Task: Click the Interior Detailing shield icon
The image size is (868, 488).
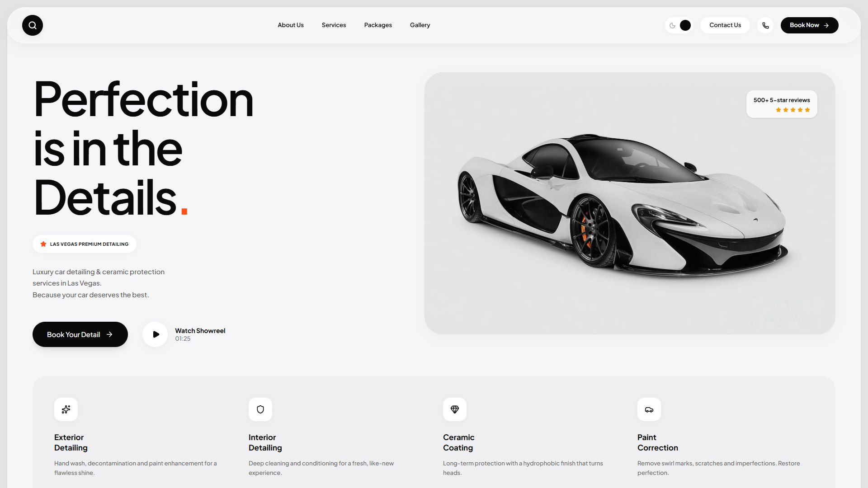Action: [260, 409]
